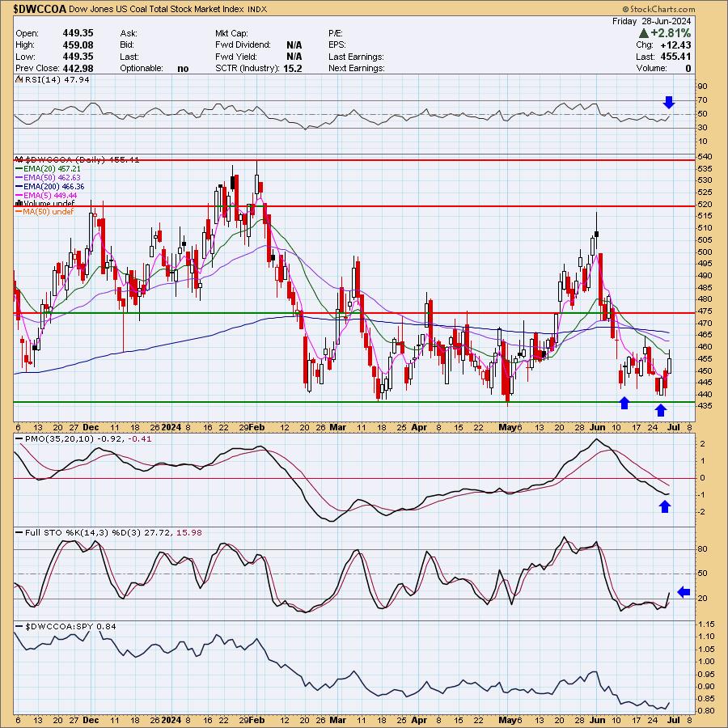Click the RSI(14) 47.94 indicator label
728x728 pixels.
tap(57, 79)
